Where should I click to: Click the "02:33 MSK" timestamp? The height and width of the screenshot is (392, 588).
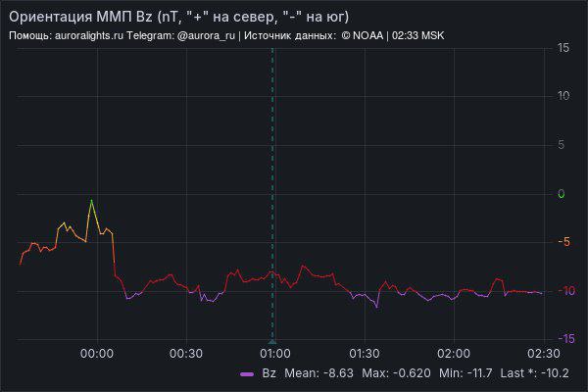(417, 36)
